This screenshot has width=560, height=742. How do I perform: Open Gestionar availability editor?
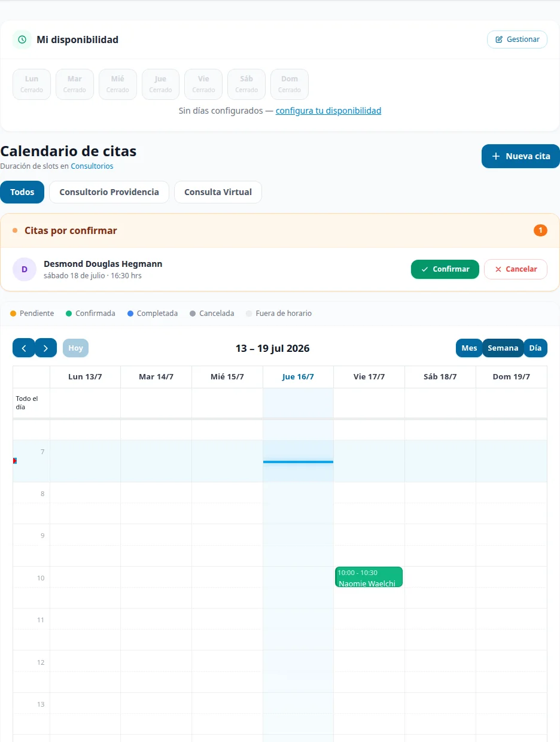click(x=517, y=39)
